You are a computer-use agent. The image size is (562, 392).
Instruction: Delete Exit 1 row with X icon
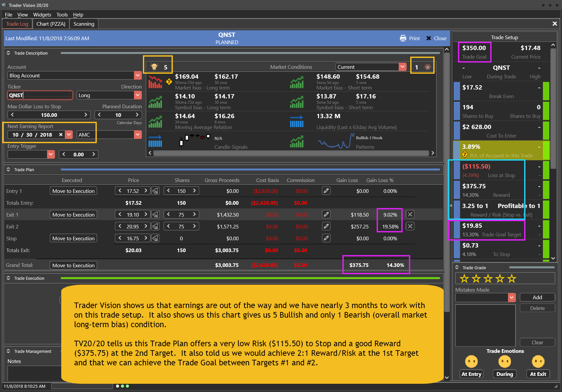coord(410,214)
